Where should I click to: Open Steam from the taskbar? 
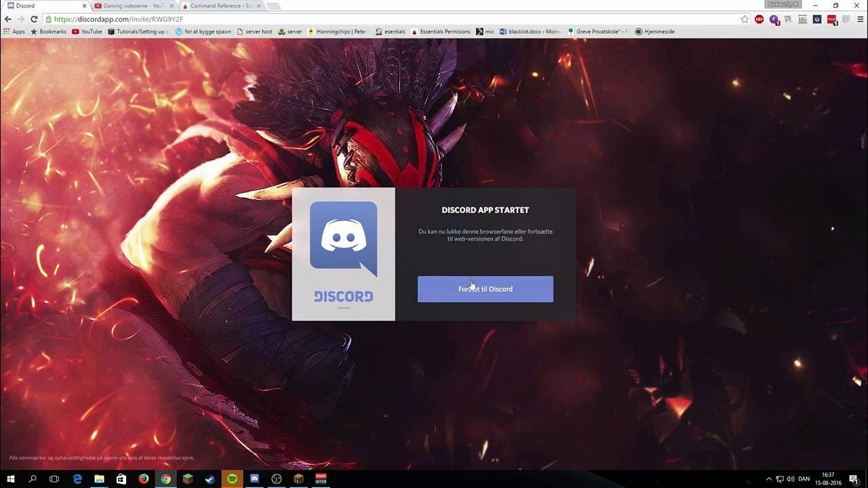pyautogui.click(x=210, y=479)
